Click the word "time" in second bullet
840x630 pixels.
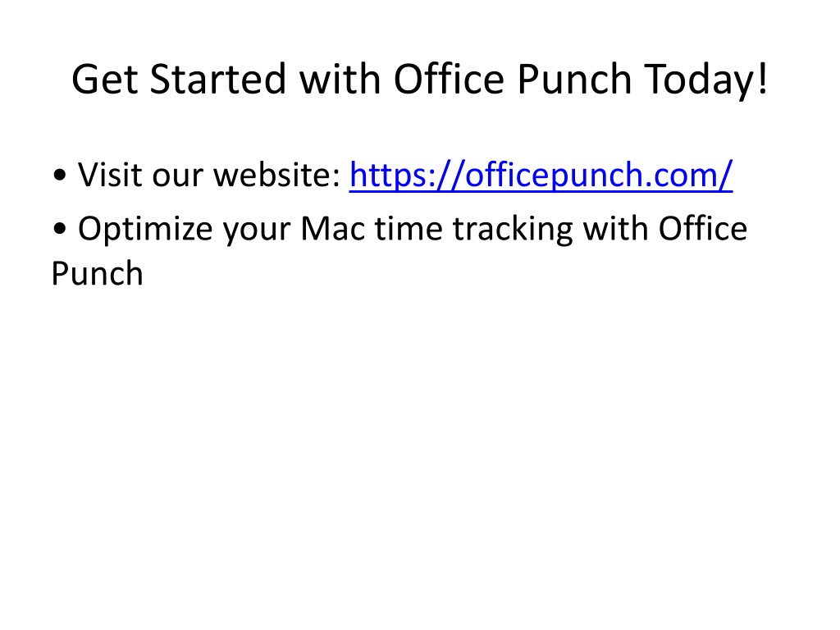[x=409, y=229]
